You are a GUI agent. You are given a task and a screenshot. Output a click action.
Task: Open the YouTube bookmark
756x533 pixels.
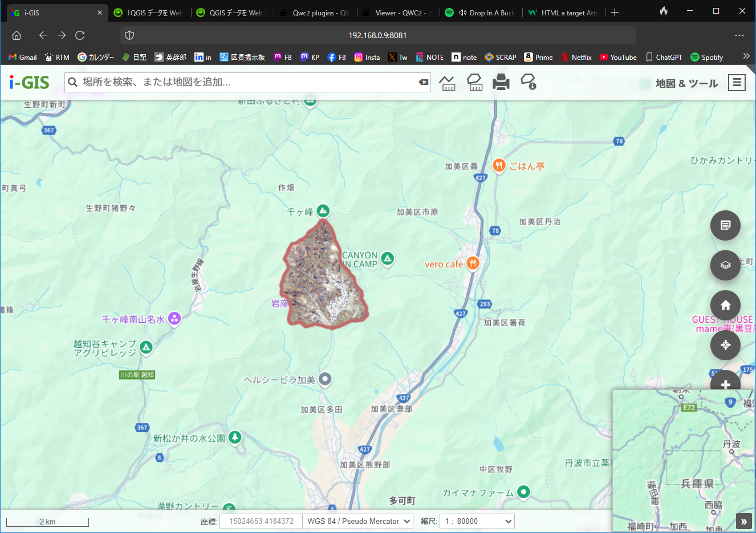pyautogui.click(x=618, y=57)
